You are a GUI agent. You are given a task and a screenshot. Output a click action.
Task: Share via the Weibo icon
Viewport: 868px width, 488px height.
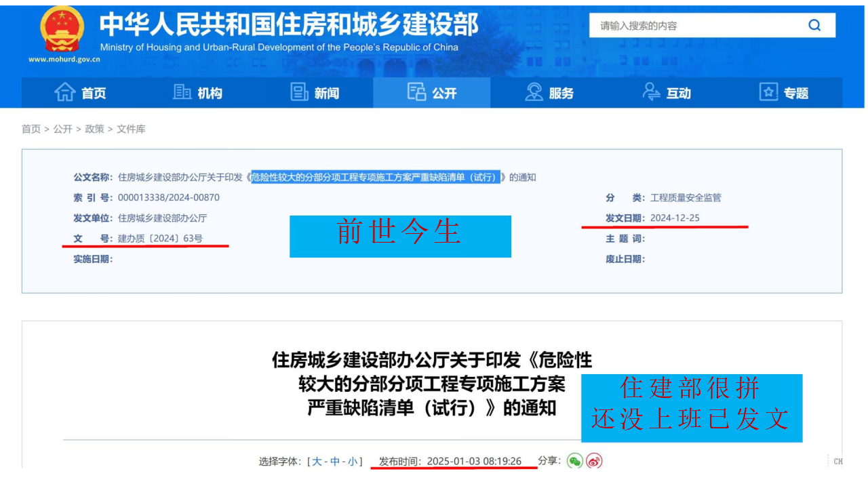pyautogui.click(x=594, y=462)
